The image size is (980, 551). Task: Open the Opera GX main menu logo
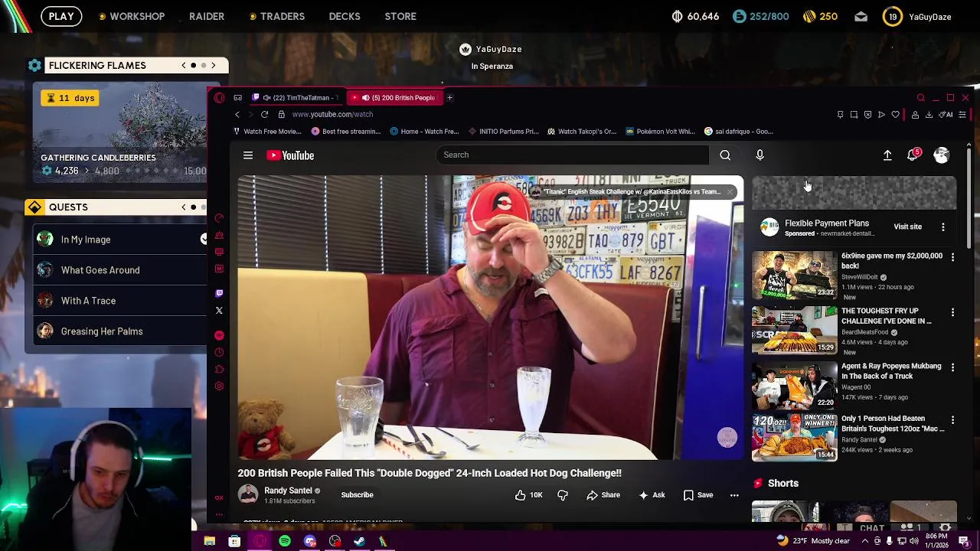point(219,98)
